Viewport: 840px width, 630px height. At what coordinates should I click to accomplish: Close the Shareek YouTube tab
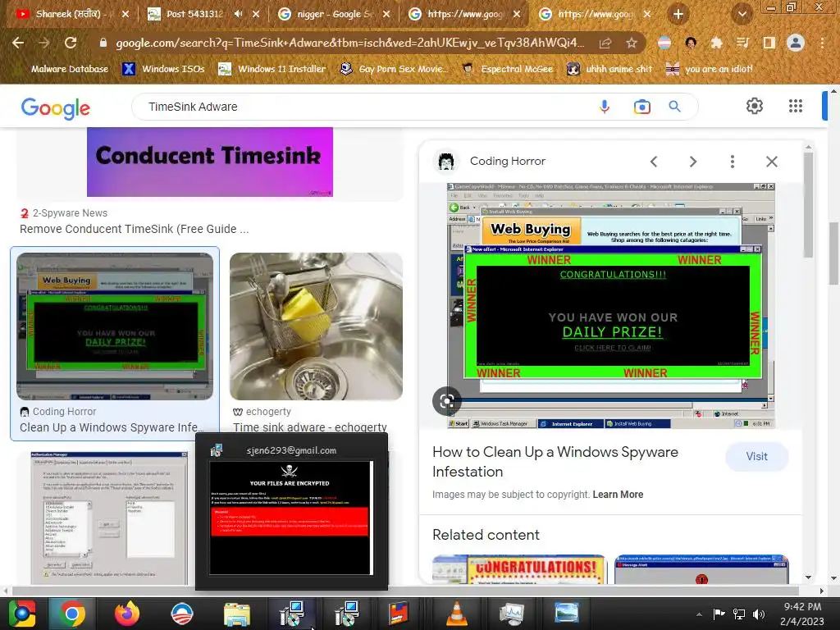pos(125,14)
